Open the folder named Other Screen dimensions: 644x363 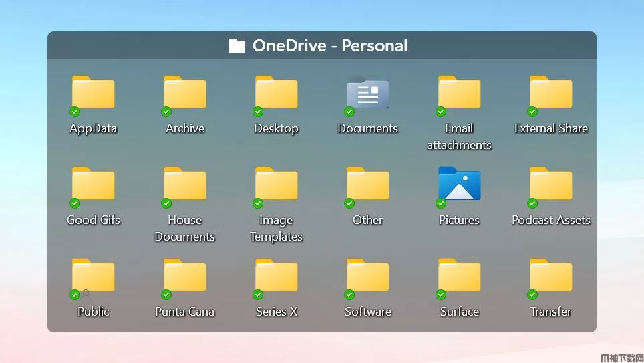pyautogui.click(x=367, y=185)
